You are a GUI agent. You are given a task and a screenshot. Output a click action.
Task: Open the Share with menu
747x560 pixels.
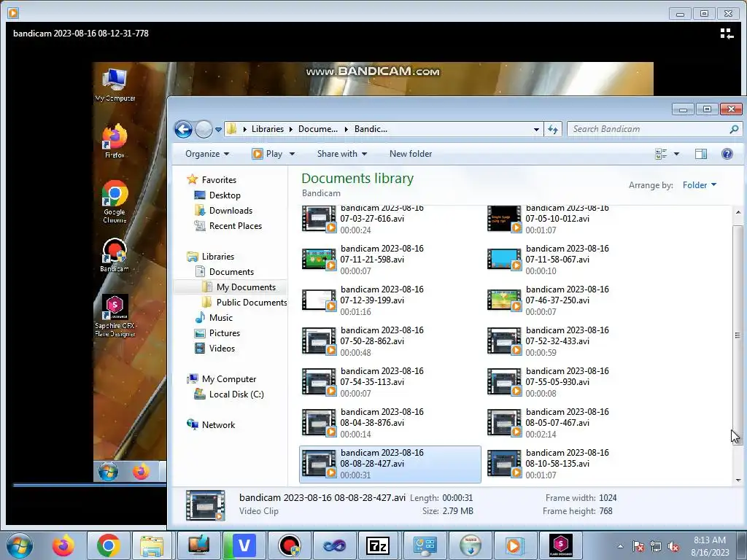(x=342, y=154)
